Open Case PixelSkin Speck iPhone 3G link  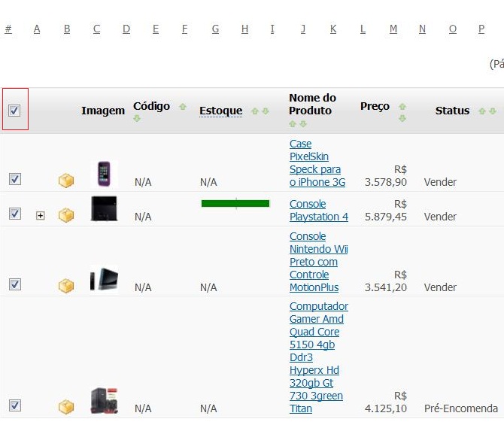[x=317, y=163]
